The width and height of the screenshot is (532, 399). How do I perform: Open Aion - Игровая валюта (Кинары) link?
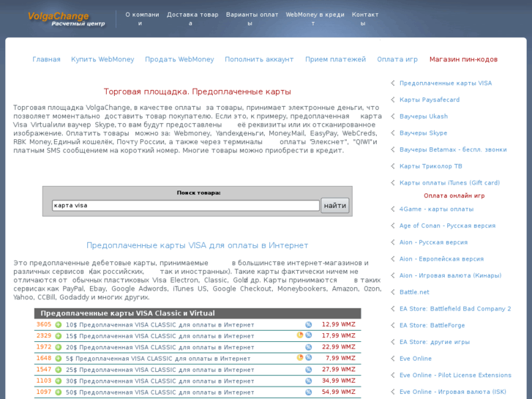click(450, 276)
